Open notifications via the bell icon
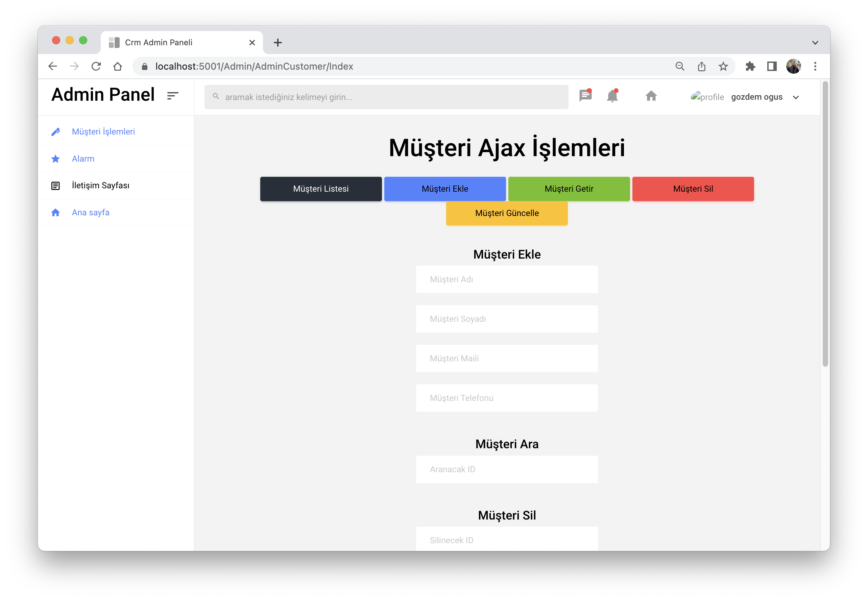Image resolution: width=868 pixels, height=601 pixels. (612, 96)
